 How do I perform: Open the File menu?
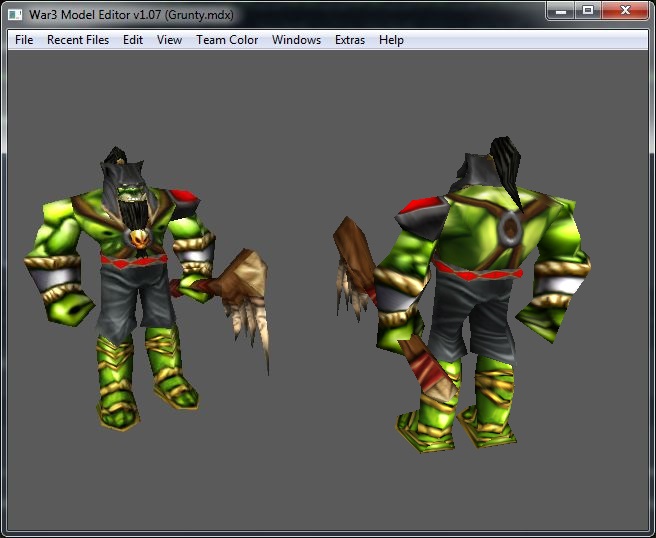tap(24, 40)
